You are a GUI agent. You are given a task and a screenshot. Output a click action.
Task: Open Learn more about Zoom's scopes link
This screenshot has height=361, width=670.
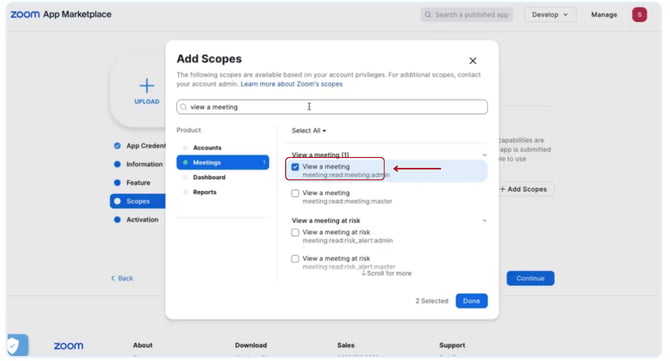click(x=291, y=84)
